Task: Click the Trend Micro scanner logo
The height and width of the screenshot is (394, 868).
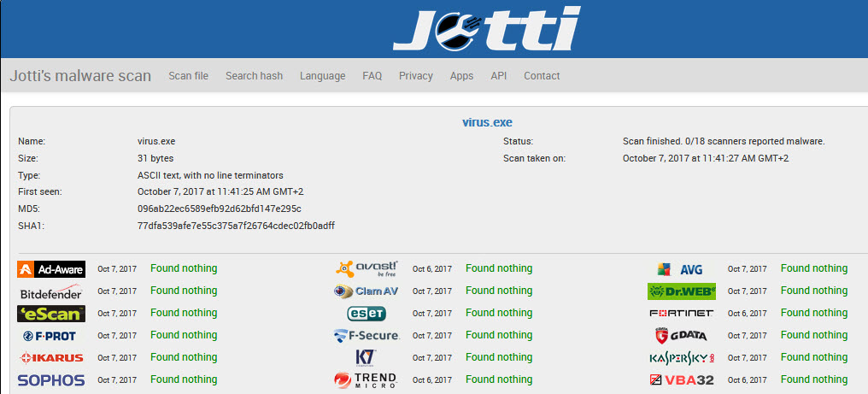Action: click(366, 380)
